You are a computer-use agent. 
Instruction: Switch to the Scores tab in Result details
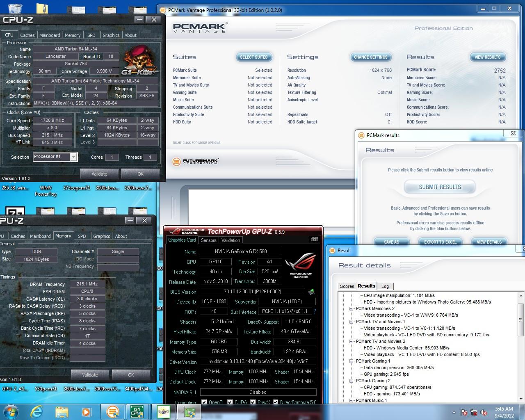click(x=347, y=286)
